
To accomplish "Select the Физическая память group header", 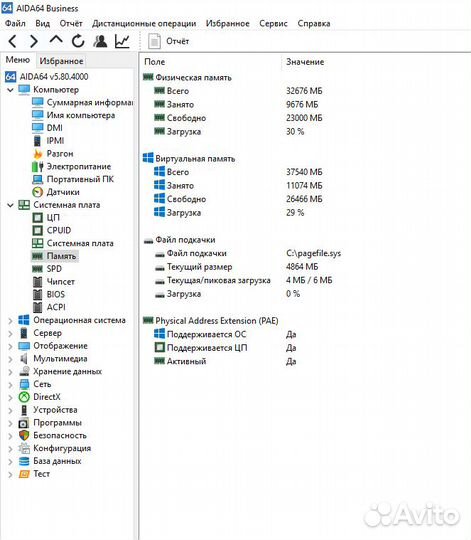I will pyautogui.click(x=188, y=77).
